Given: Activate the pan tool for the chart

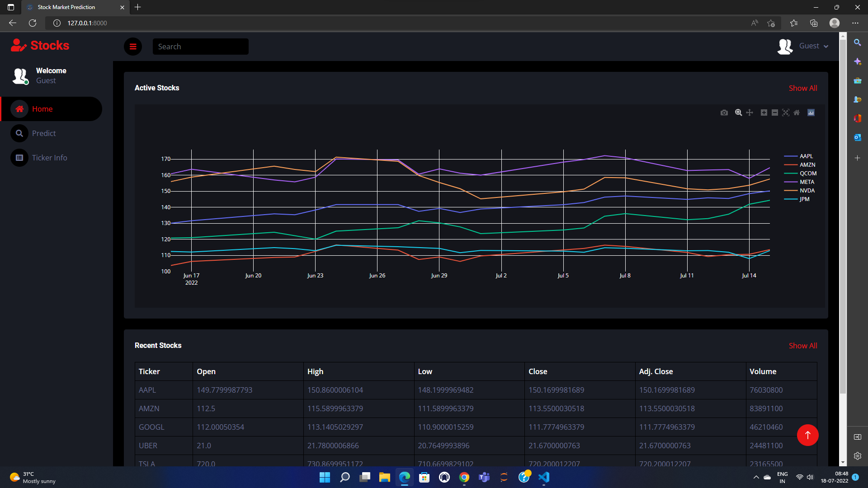Looking at the screenshot, I should pyautogui.click(x=750, y=113).
